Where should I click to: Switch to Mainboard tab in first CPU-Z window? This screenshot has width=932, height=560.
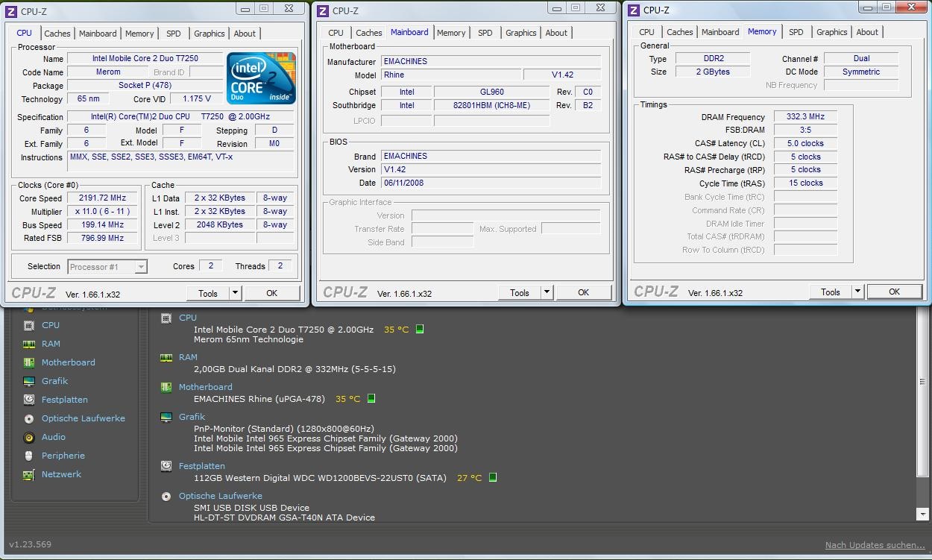[x=98, y=34]
